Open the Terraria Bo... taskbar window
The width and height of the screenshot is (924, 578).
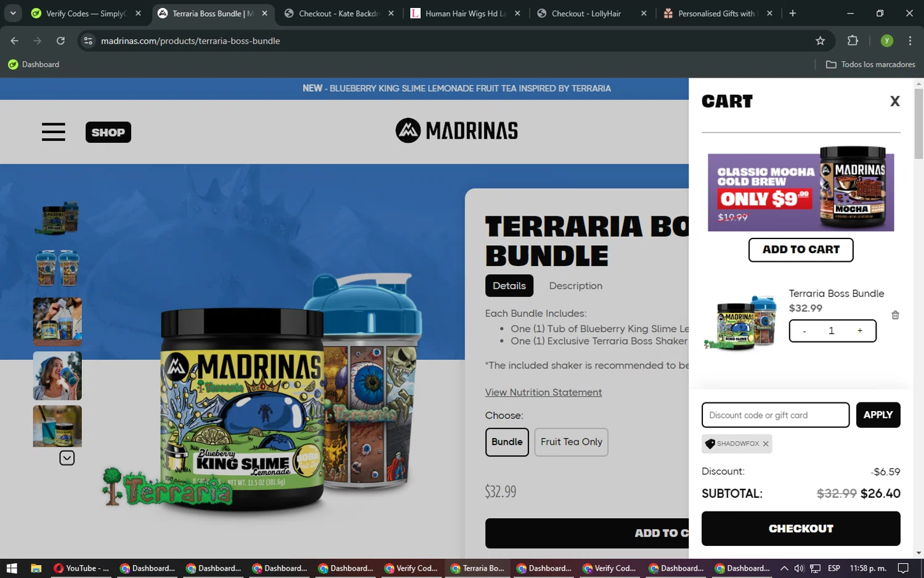[x=477, y=568]
